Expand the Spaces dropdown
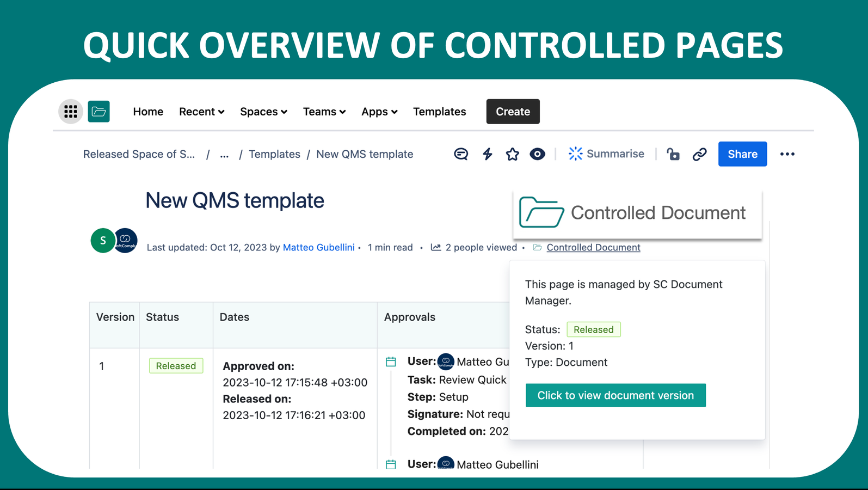Image resolution: width=868 pixels, height=490 pixels. pyautogui.click(x=264, y=112)
